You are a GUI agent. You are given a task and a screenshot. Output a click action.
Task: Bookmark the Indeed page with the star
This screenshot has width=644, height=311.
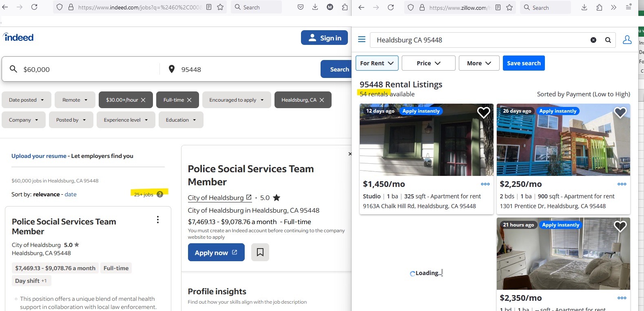pos(220,7)
